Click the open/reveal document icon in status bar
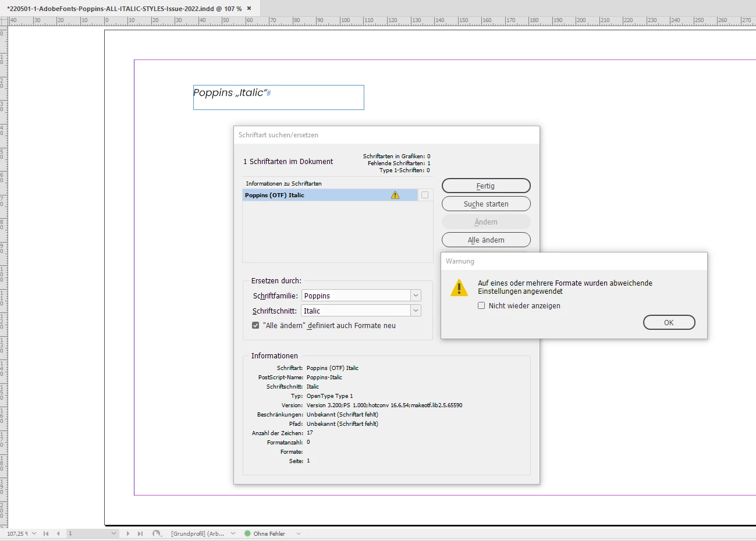Screen dimensions: 756x541 coord(157,533)
